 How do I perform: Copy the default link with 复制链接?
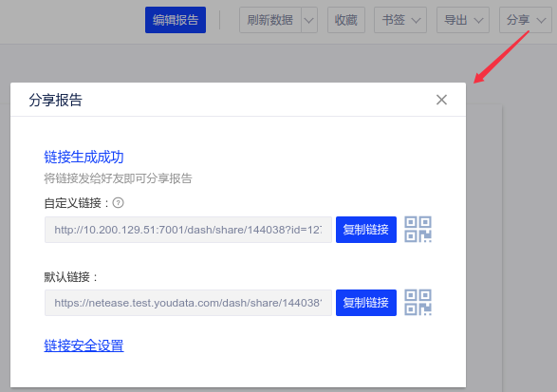[x=366, y=303]
